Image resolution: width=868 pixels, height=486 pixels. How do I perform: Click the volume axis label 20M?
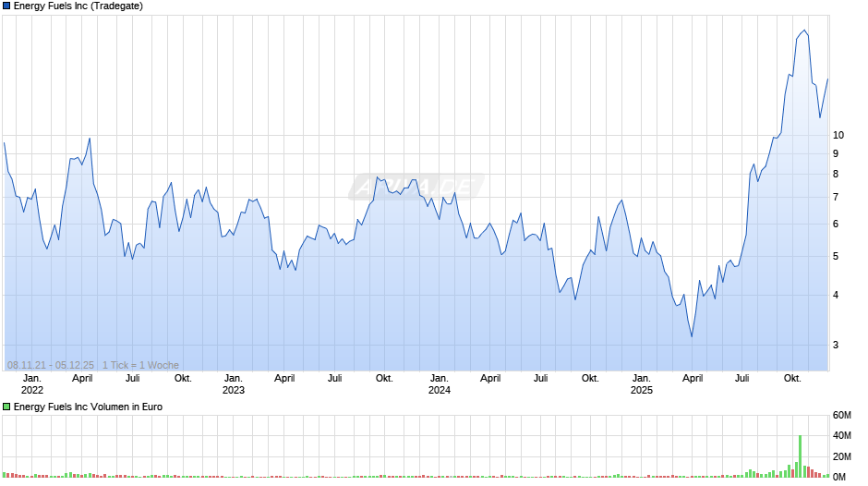pyautogui.click(x=841, y=457)
